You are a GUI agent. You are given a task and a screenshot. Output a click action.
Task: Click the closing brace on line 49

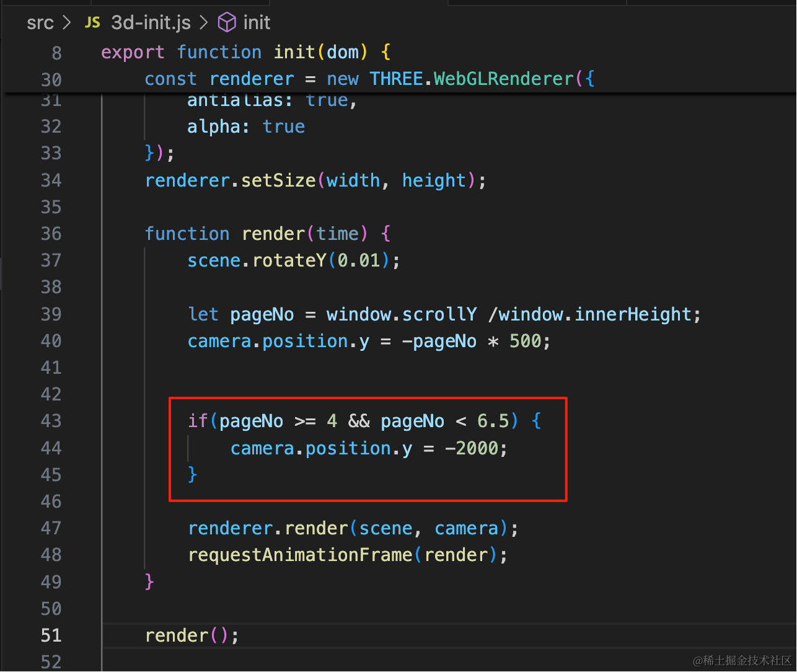[149, 581]
